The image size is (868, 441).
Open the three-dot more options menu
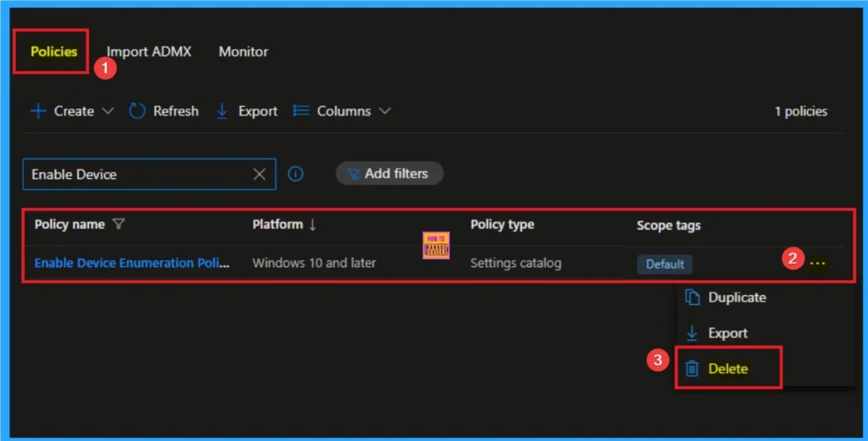point(817,263)
